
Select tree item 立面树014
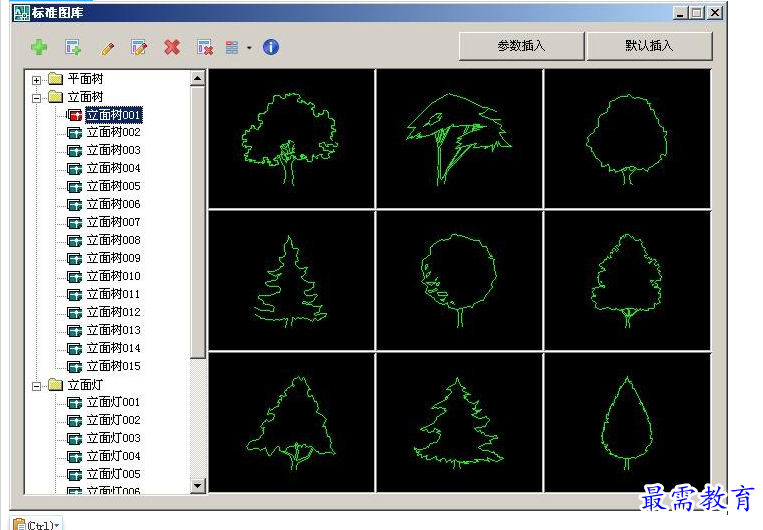114,348
